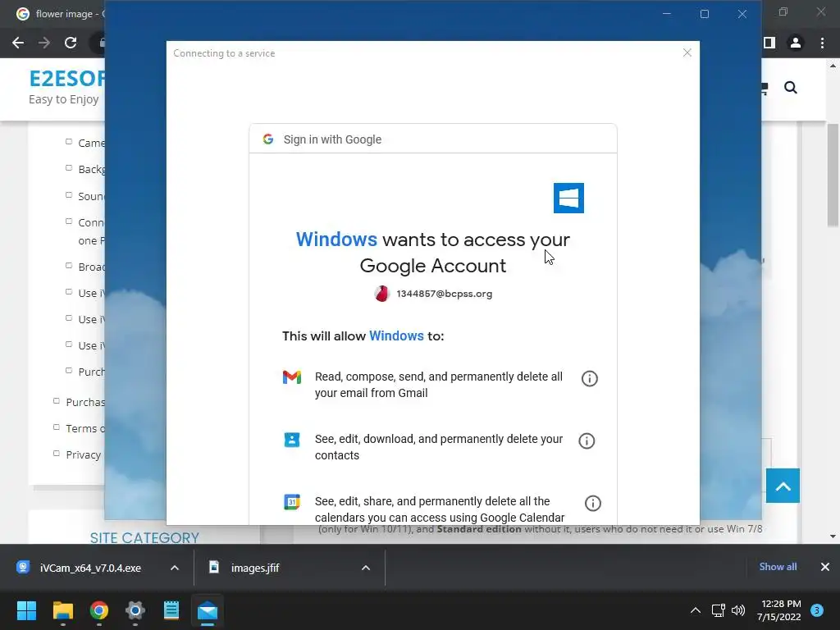Click the Sign in with Google header text

(x=332, y=139)
